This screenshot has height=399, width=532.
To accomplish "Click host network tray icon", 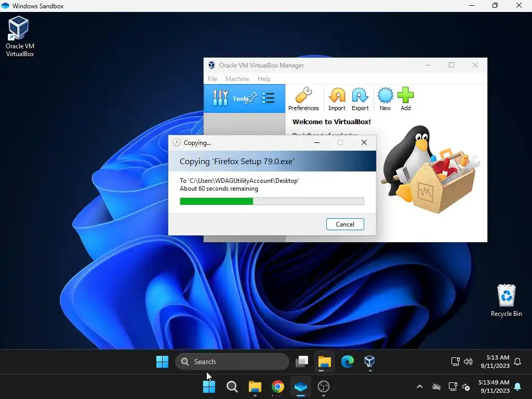I will tap(453, 387).
